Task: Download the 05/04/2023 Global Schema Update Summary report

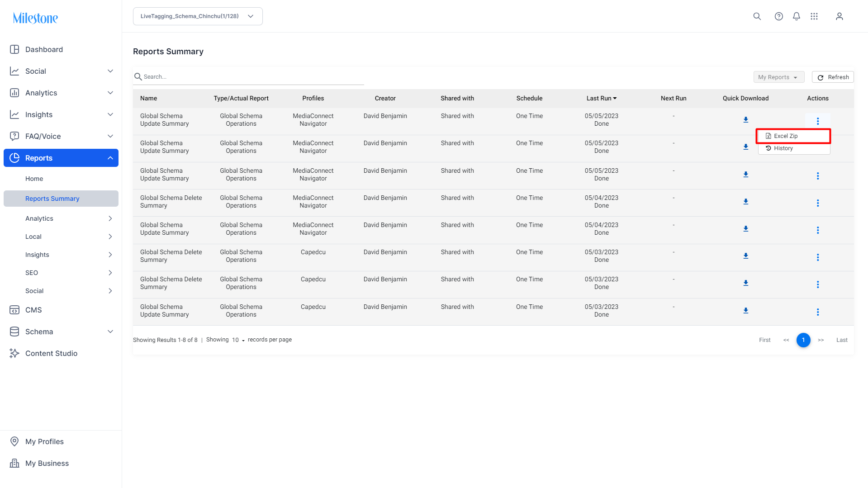Action: [746, 229]
